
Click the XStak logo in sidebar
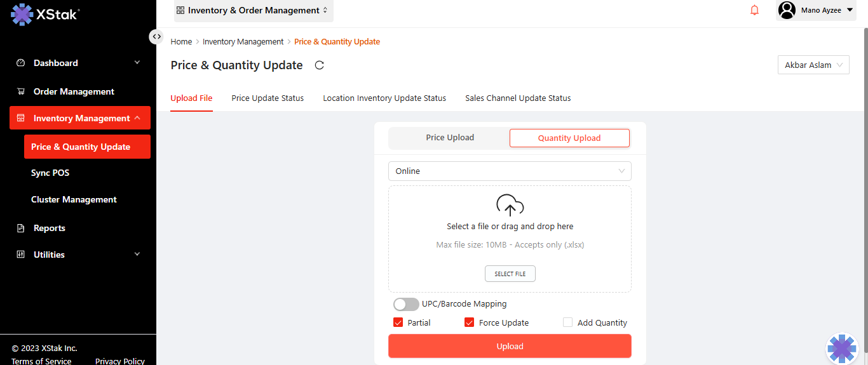44,14
